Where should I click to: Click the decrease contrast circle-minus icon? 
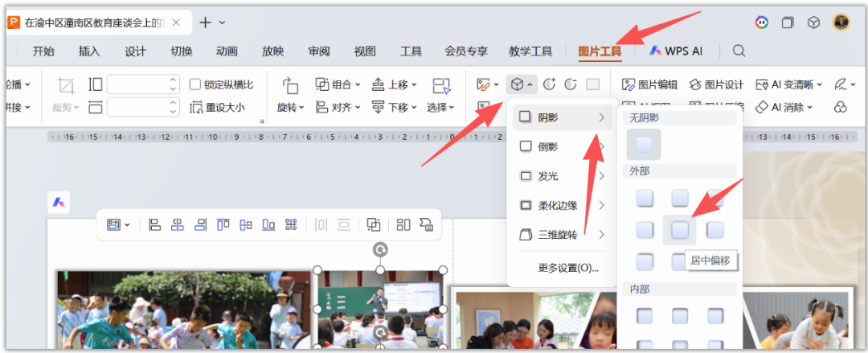(570, 84)
